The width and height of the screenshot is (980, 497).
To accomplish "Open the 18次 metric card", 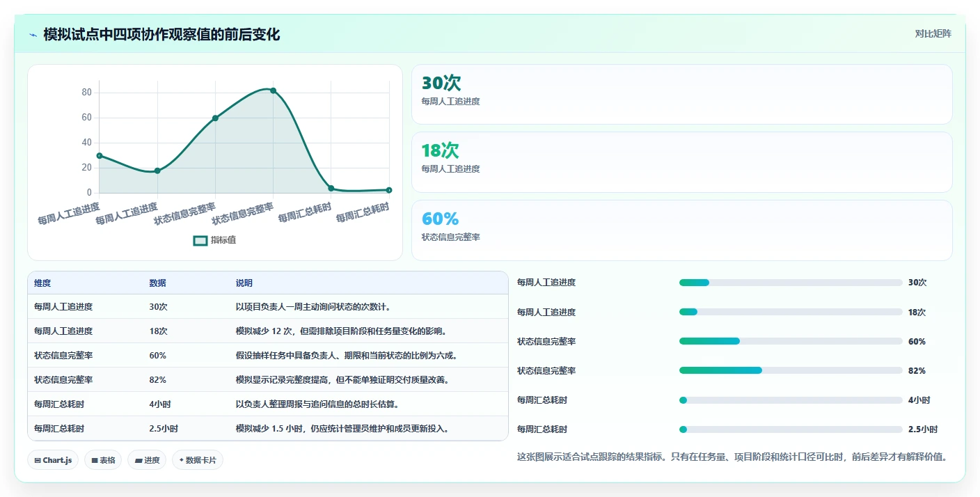I will coord(681,162).
